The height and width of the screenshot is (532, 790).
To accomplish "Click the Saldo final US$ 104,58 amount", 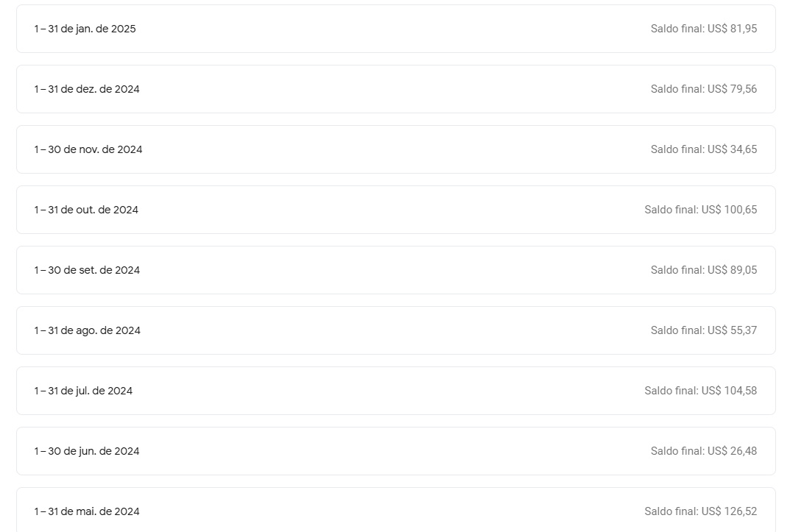I will 700,391.
